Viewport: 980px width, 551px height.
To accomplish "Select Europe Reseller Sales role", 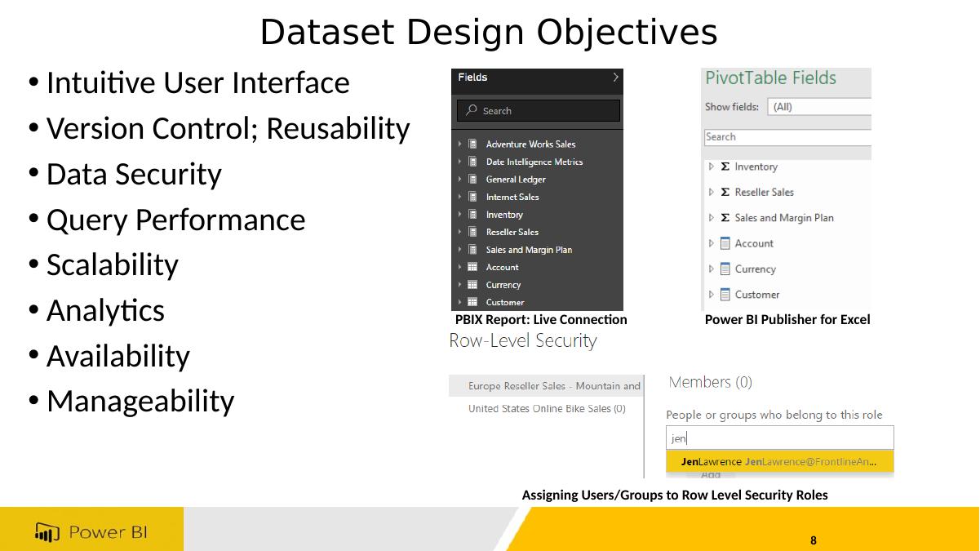I will click(x=546, y=386).
